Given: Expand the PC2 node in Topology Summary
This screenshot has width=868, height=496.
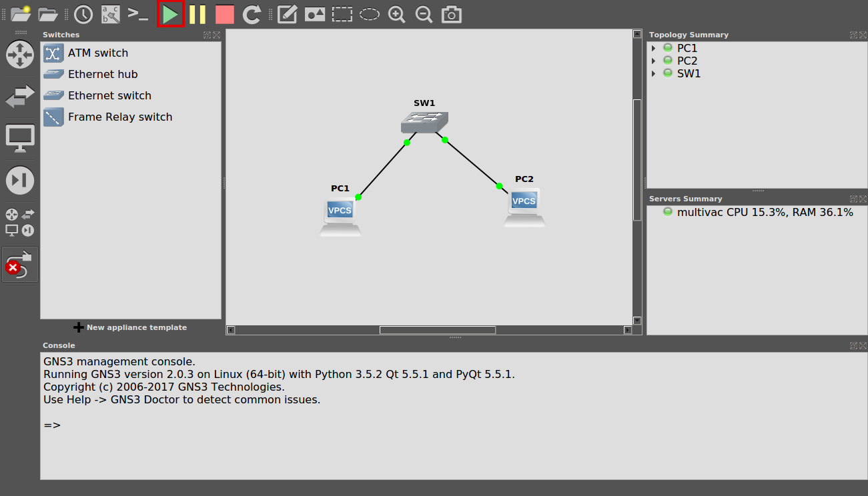Looking at the screenshot, I should [654, 61].
